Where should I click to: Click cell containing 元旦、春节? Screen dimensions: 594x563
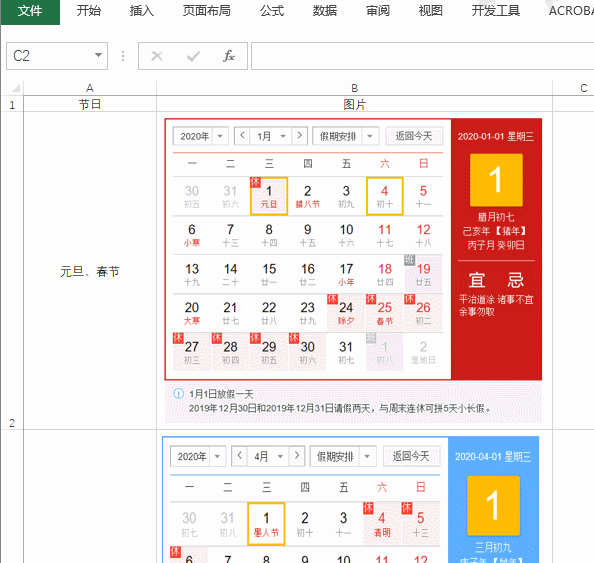[x=90, y=271]
